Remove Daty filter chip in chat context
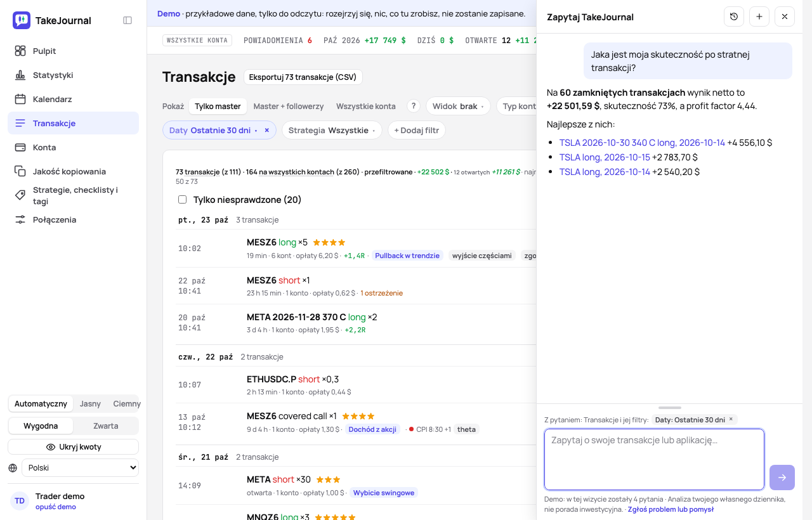The image size is (812, 520). click(731, 419)
